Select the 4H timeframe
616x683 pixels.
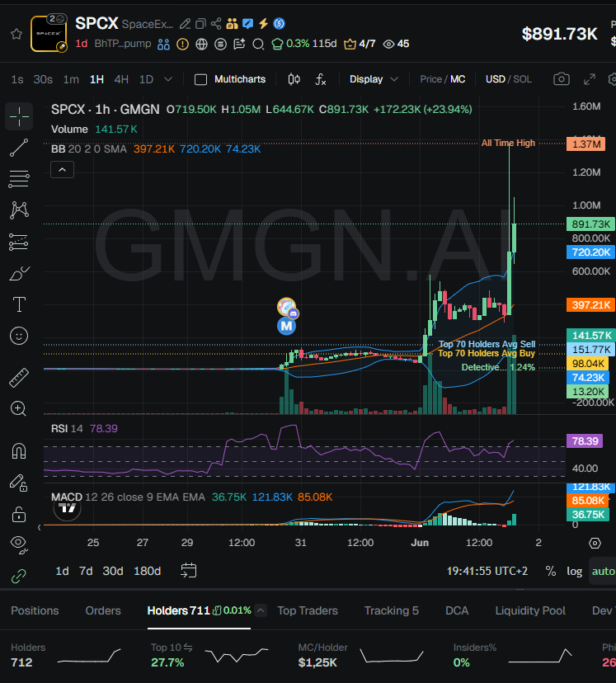(121, 79)
